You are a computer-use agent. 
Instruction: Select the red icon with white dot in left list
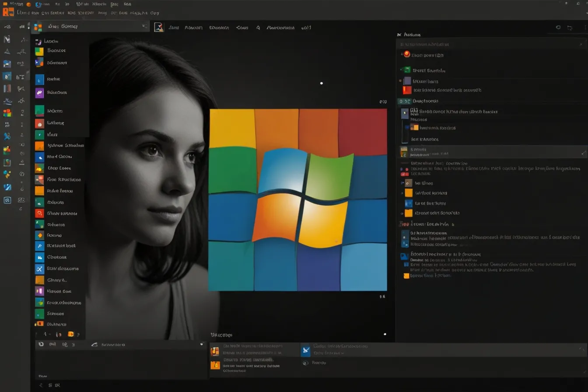point(39,123)
